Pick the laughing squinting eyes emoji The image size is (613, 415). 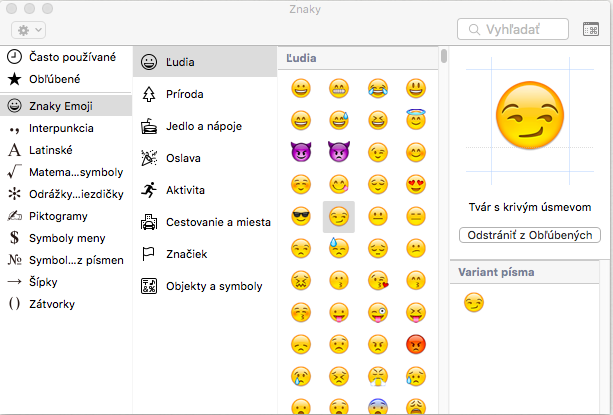[x=378, y=120]
